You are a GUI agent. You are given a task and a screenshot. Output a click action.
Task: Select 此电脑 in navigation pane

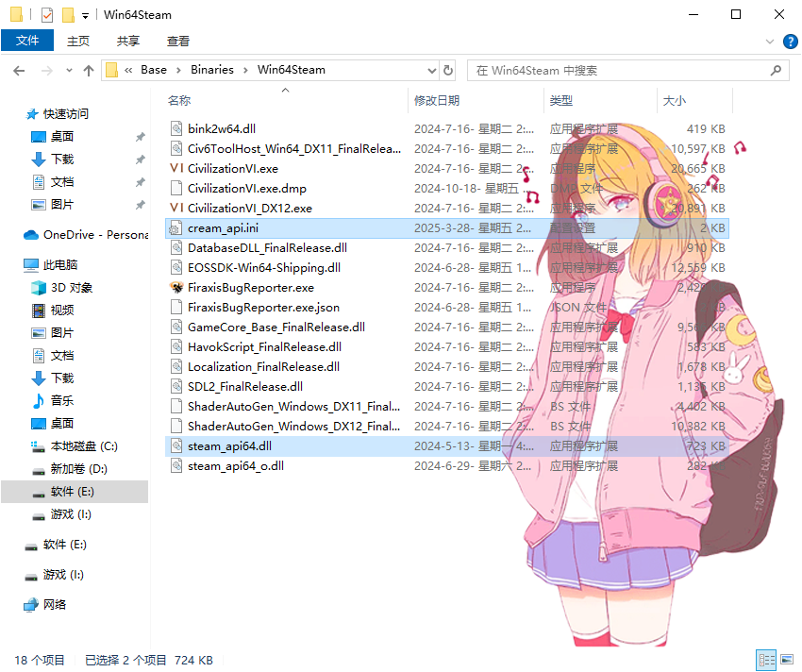tap(60, 265)
